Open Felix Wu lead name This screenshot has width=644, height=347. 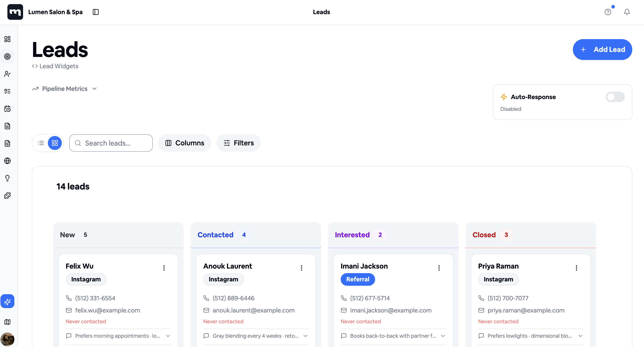pos(79,266)
